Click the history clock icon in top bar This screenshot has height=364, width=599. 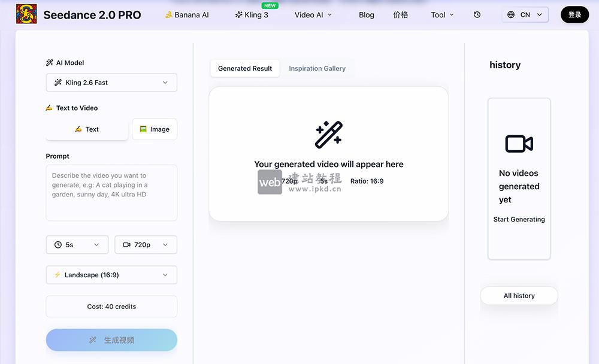(x=477, y=14)
